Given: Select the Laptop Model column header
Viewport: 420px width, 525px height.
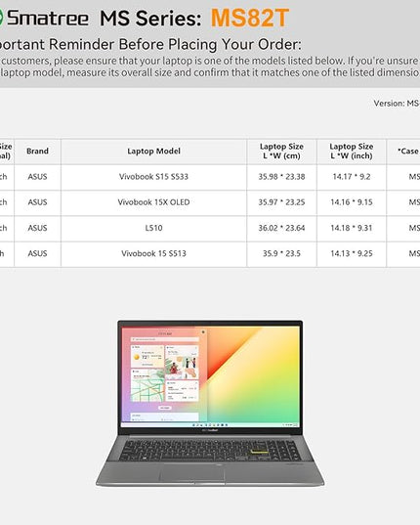Looking at the screenshot, I should (x=153, y=151).
